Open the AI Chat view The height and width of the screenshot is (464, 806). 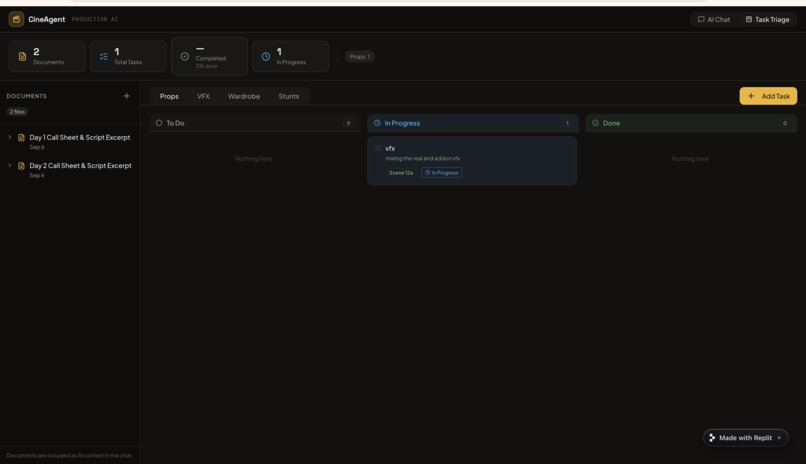713,20
